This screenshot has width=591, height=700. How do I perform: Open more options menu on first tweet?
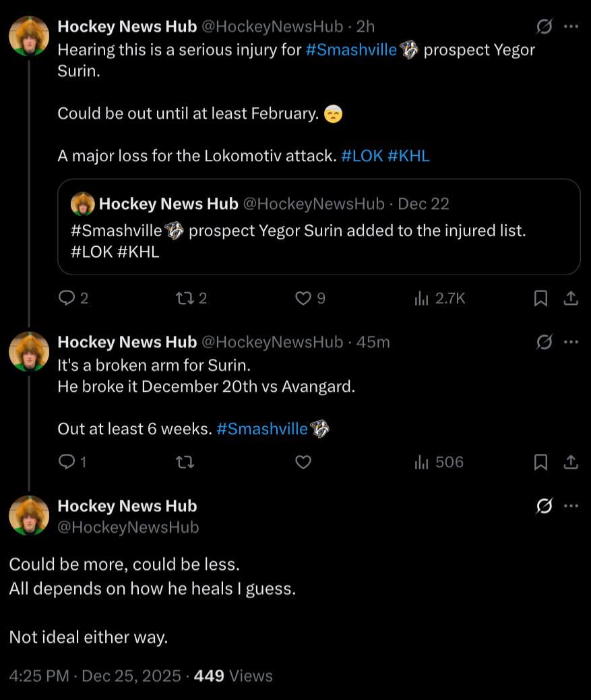(571, 27)
